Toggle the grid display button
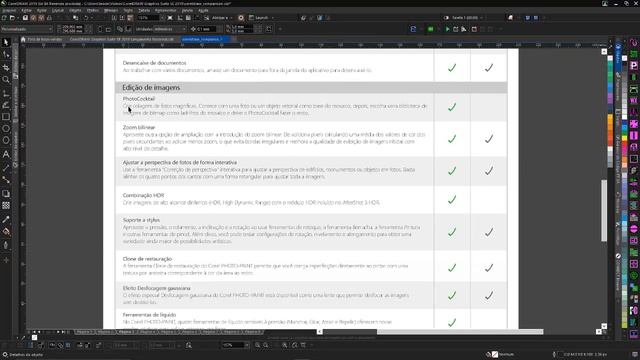The width and height of the screenshot is (640, 360). point(188,18)
